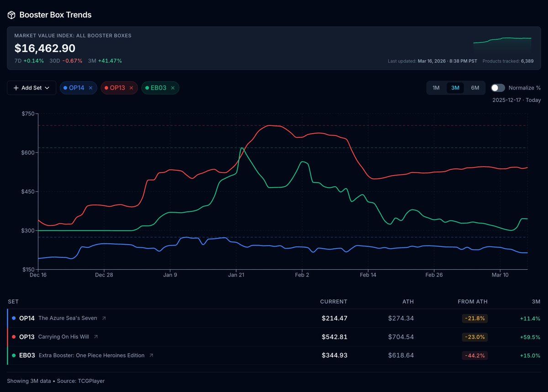Image resolution: width=548 pixels, height=392 pixels.
Task: Toggle the Normalize % switch
Action: pyautogui.click(x=498, y=88)
